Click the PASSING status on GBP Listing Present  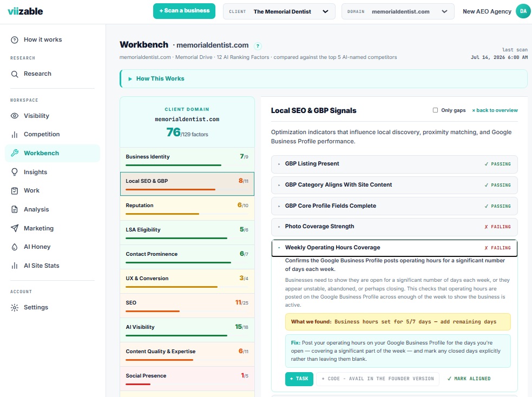point(497,164)
